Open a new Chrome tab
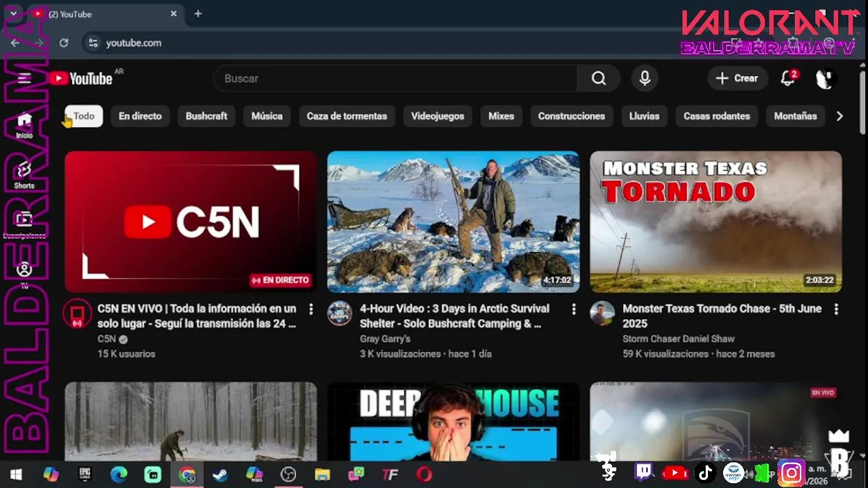 coord(198,14)
